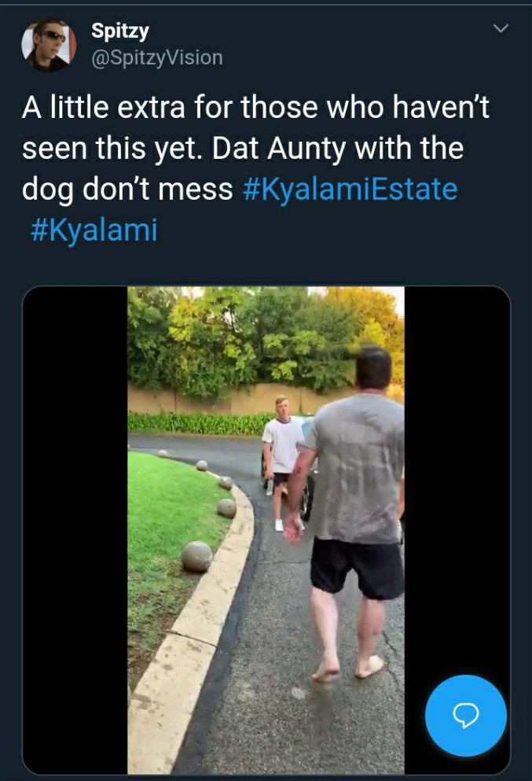532x781 pixels.
Task: Open the Spitzy display name
Action: (x=120, y=31)
